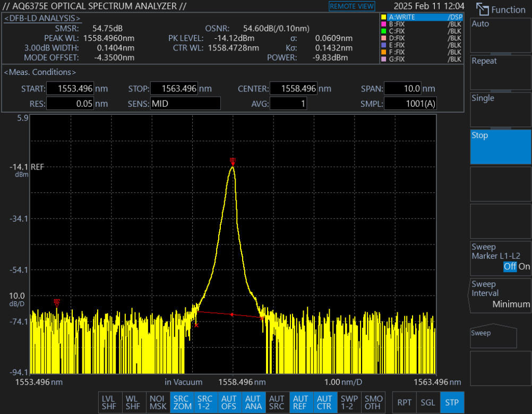Image resolution: width=532 pixels, height=414 pixels.
Task: Click the CENTER wavelength input field
Action: 294,89
